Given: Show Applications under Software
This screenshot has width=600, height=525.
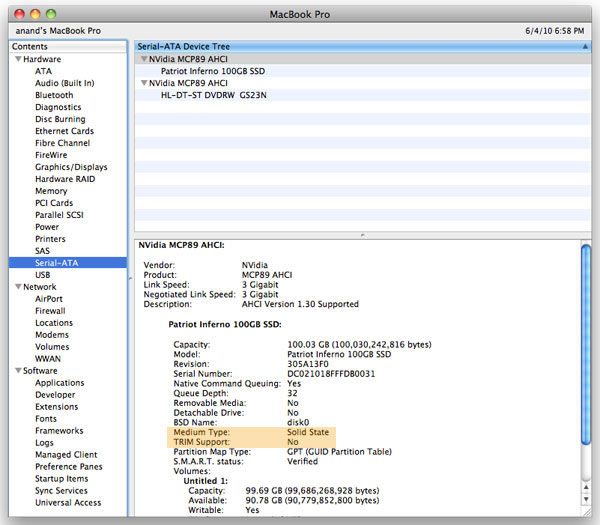Looking at the screenshot, I should click(60, 383).
